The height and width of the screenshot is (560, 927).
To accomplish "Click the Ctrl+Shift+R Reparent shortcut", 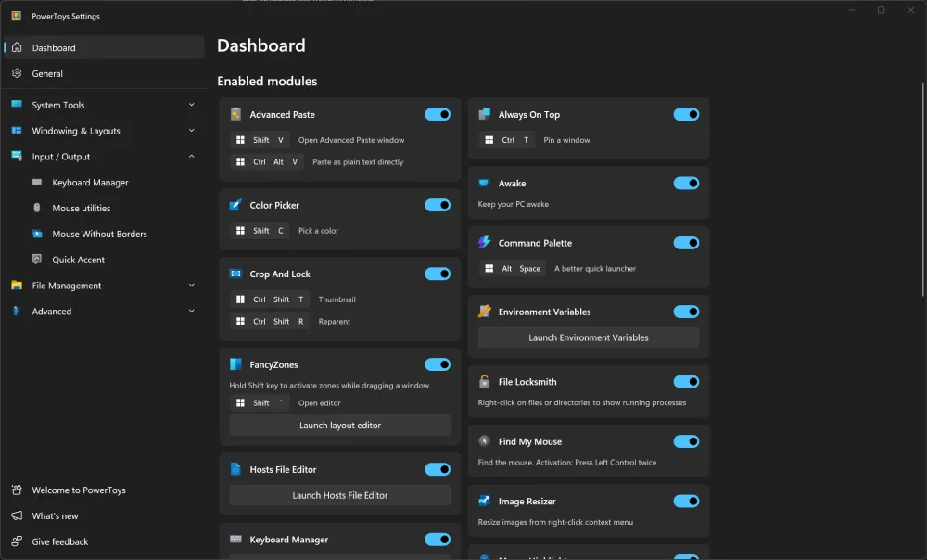I will [x=270, y=321].
